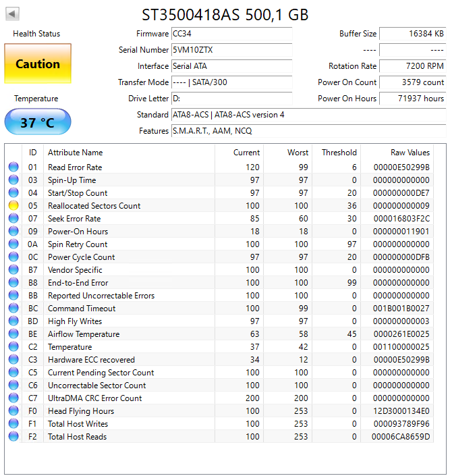Click the blue status icon for Uncorrectable Sector Count
This screenshot has width=450, height=476.
coord(13,386)
